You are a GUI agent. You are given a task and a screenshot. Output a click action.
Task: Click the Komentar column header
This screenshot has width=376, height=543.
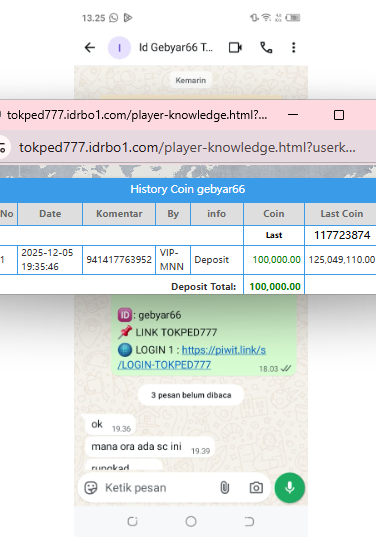119,214
